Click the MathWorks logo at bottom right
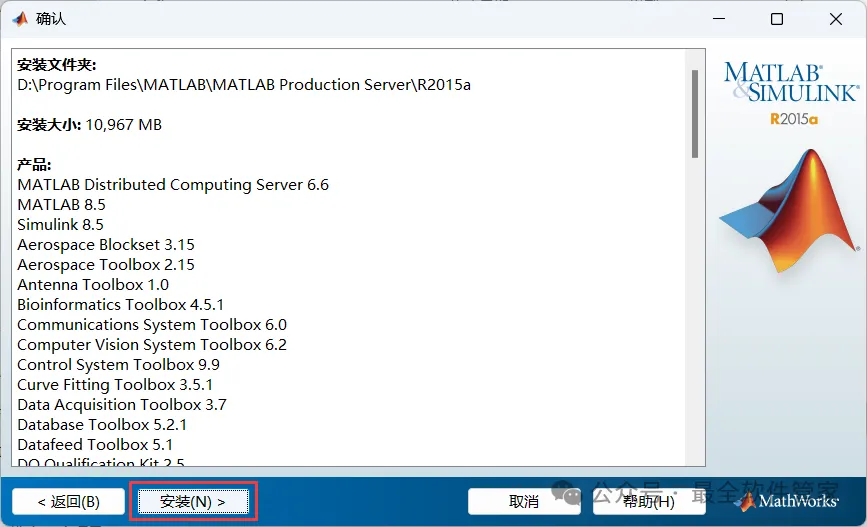Image resolution: width=867 pixels, height=527 pixels. click(x=786, y=501)
